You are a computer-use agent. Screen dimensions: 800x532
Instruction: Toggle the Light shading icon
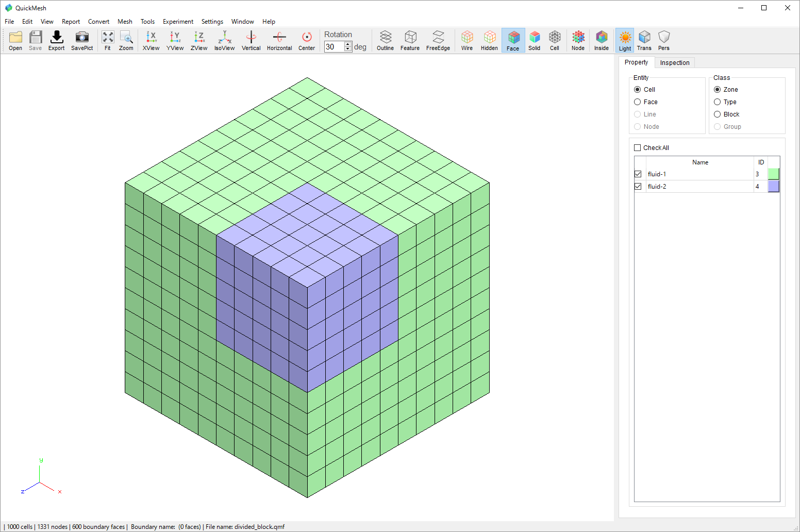point(625,40)
